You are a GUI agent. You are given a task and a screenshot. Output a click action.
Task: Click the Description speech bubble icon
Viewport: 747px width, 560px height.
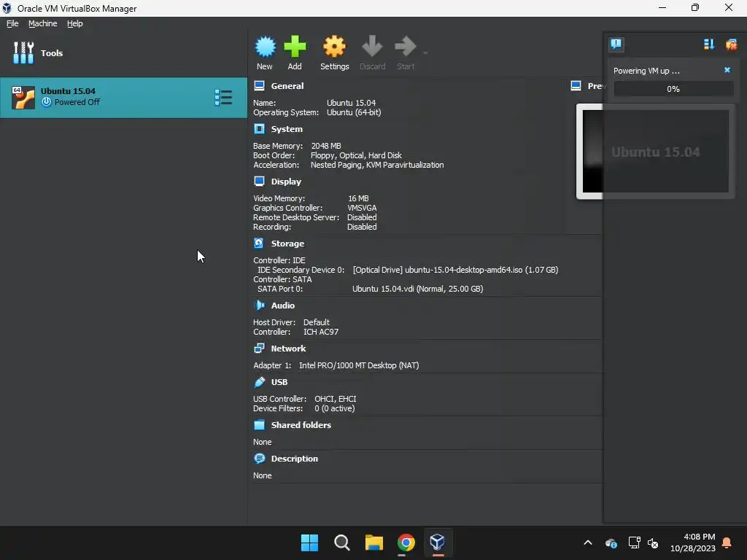(259, 459)
